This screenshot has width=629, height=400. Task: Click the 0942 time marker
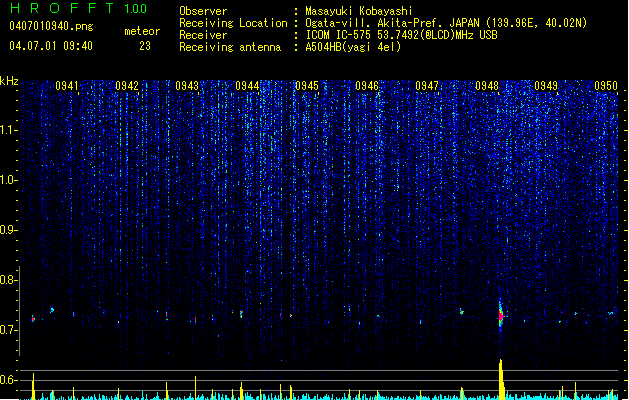(127, 85)
